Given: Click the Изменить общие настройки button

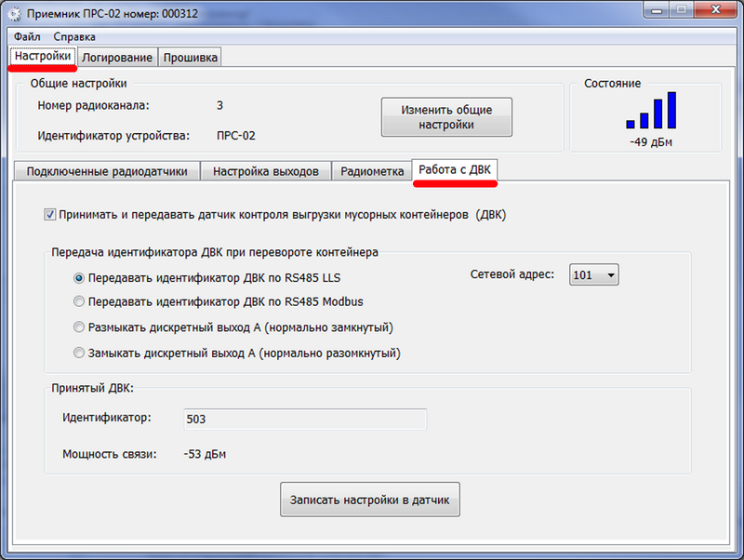Looking at the screenshot, I should [446, 117].
